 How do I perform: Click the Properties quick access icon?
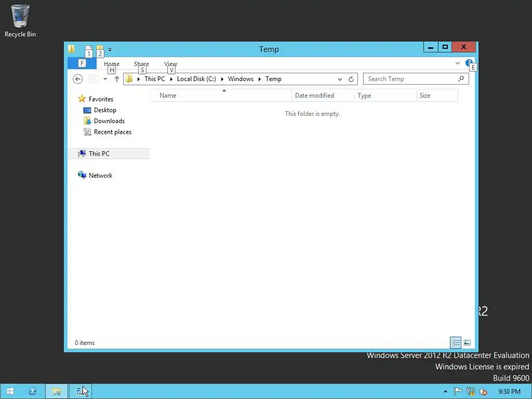coord(88,49)
